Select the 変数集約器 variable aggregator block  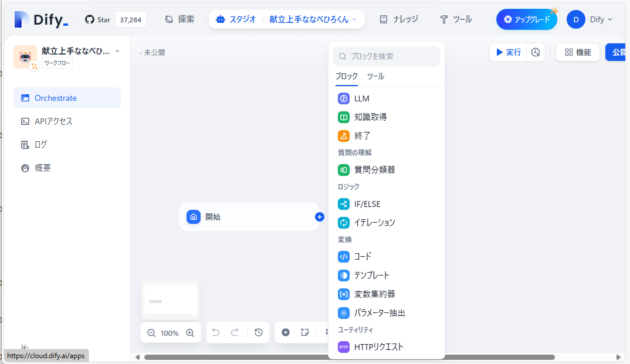(x=386, y=294)
